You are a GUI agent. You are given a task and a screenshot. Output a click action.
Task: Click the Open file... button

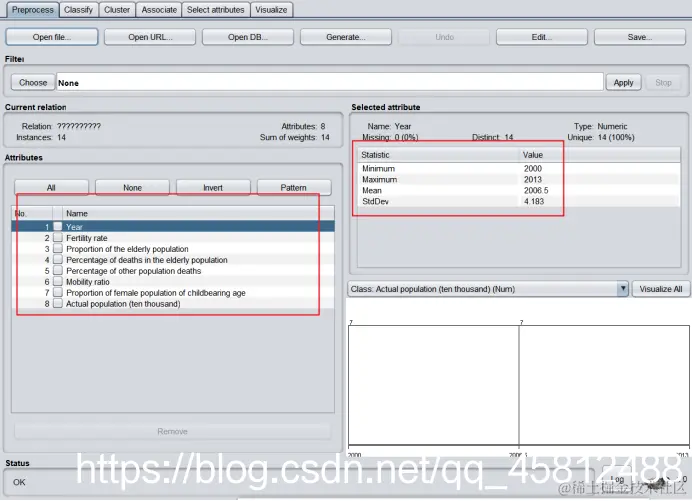pos(52,37)
